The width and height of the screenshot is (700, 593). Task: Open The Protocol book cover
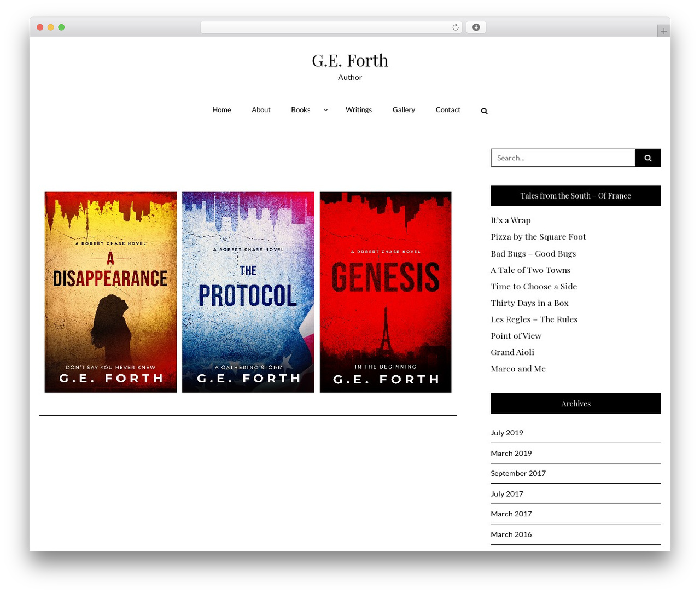[x=248, y=292]
